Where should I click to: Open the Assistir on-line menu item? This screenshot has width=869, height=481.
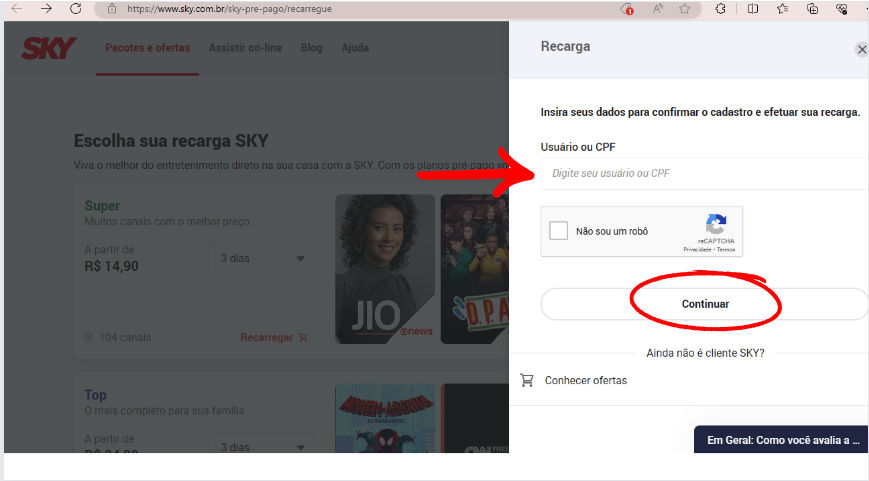[246, 48]
